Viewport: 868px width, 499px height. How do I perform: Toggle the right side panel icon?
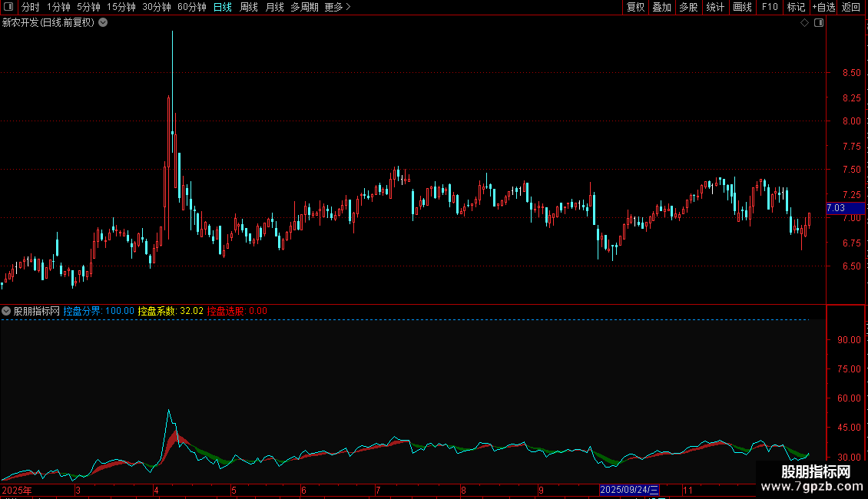[x=819, y=23]
